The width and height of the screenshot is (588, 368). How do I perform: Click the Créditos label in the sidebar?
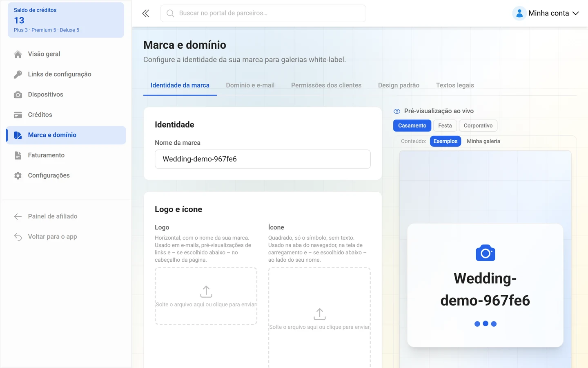point(40,115)
